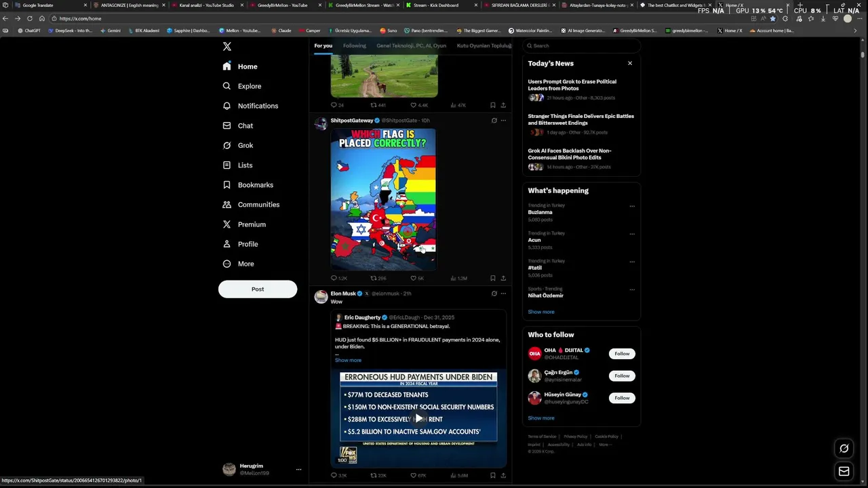Open Elon Musk's profile avatar
Image resolution: width=868 pixels, height=488 pixels.
click(321, 296)
